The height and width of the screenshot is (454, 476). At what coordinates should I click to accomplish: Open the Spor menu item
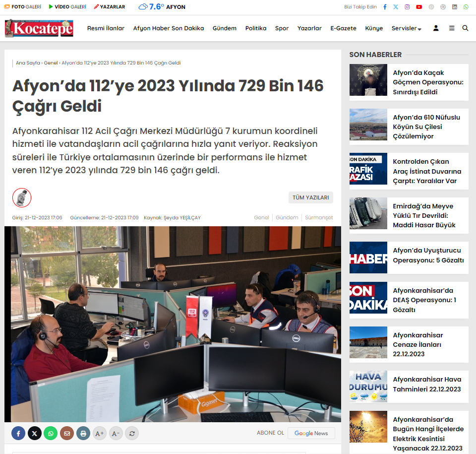point(282,28)
